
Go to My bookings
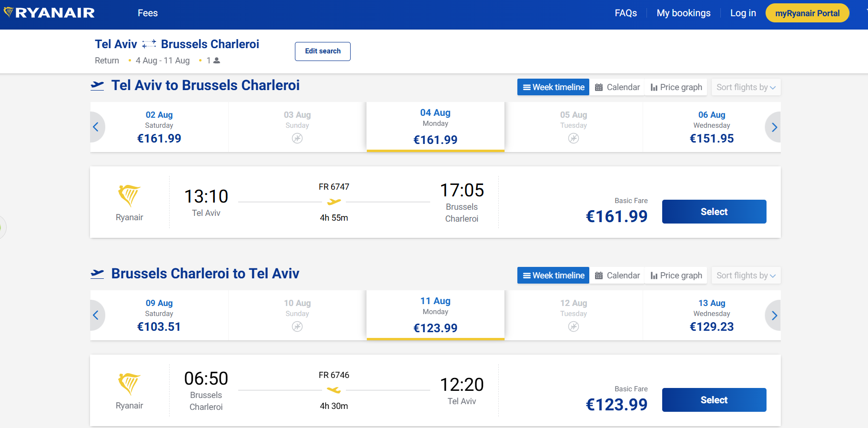tap(683, 13)
